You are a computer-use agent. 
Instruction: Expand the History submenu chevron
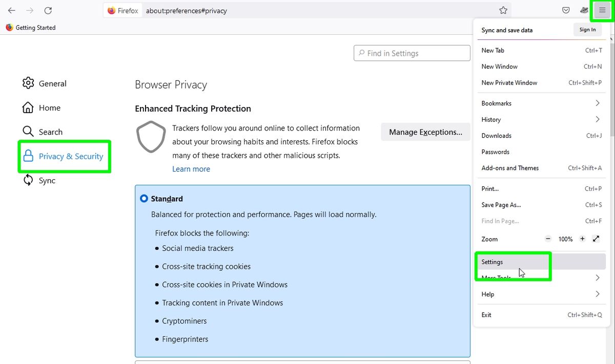[x=598, y=119]
